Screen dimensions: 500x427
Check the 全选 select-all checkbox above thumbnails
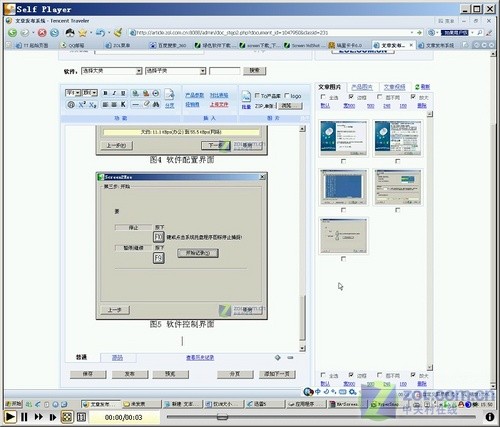[323, 97]
